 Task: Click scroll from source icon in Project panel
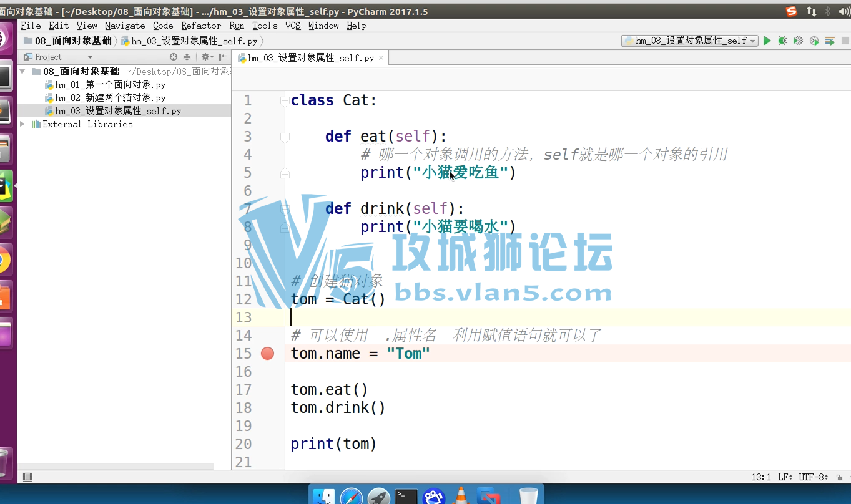174,57
